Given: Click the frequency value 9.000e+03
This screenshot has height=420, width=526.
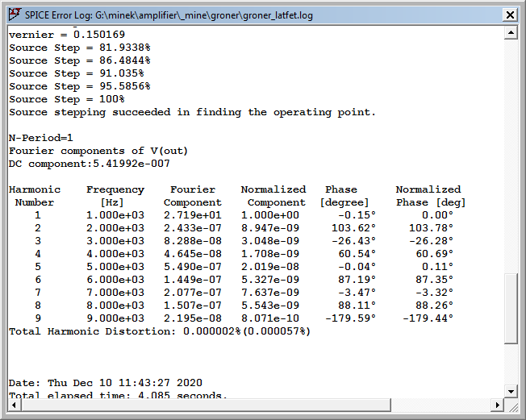Looking at the screenshot, I should point(115,318).
